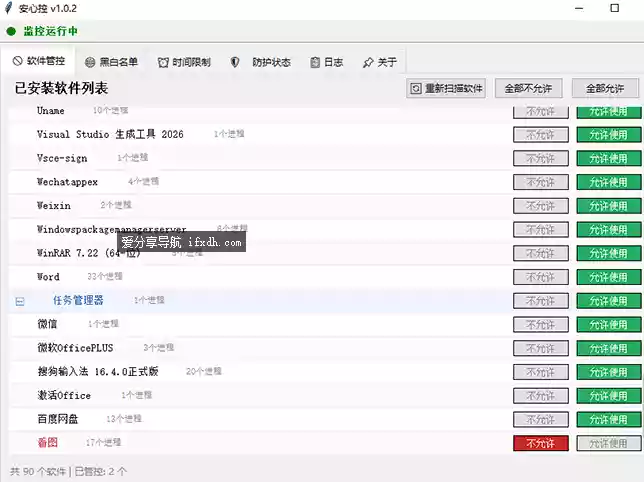Screen dimensions: 644x482
Task: Click 17个进程 count for 看图
Action: [x=104, y=443]
